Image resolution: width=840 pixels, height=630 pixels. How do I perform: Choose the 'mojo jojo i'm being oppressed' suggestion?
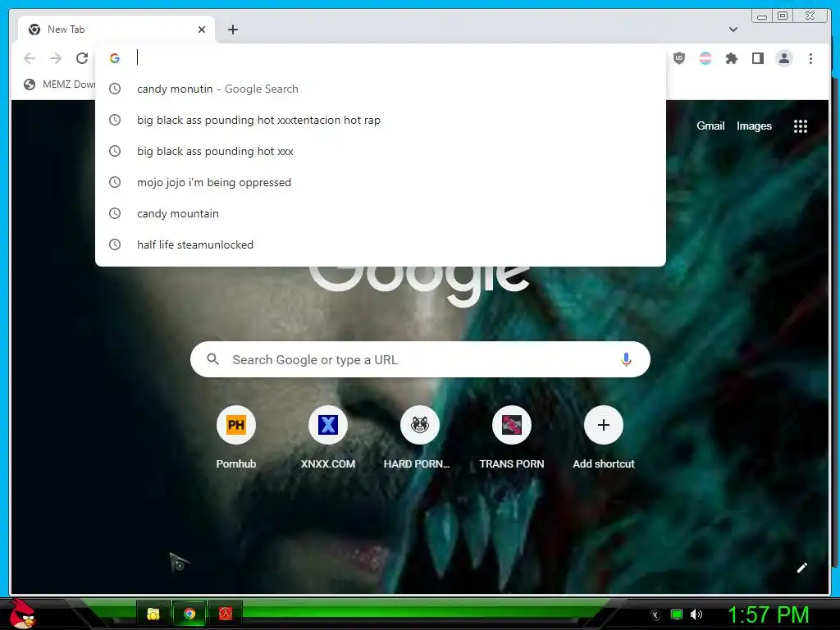(x=381, y=182)
